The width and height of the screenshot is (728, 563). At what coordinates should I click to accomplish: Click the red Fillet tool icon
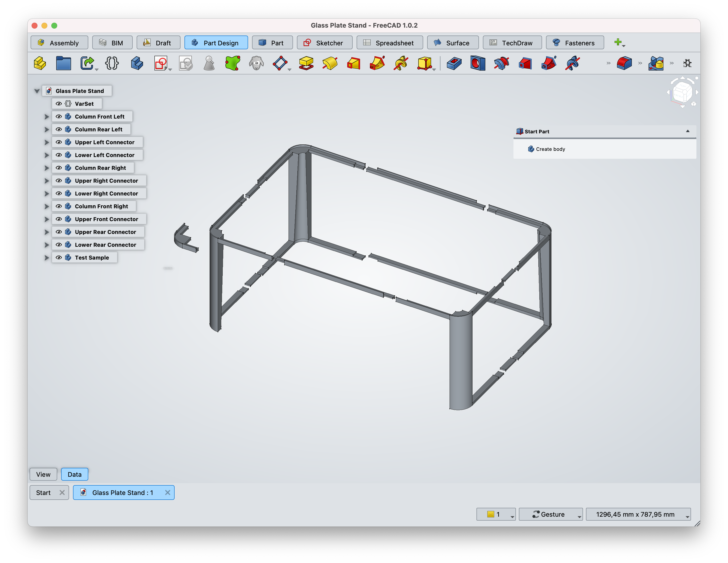pos(624,63)
